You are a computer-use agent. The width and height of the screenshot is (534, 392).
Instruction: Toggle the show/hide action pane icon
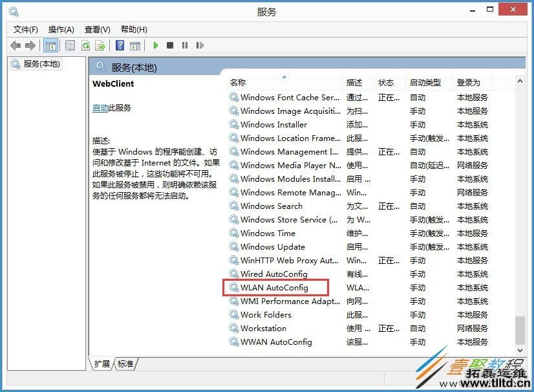click(x=134, y=45)
